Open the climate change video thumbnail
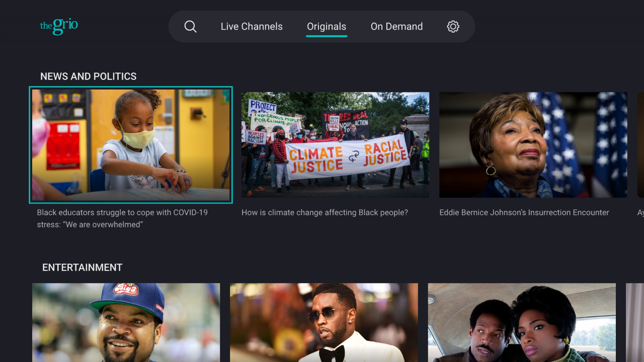The height and width of the screenshot is (362, 644). tap(335, 145)
